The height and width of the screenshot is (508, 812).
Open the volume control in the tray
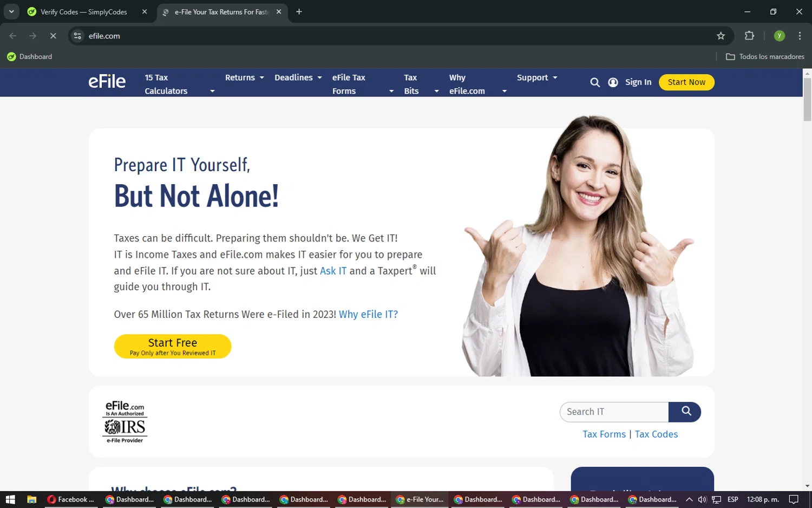click(702, 499)
